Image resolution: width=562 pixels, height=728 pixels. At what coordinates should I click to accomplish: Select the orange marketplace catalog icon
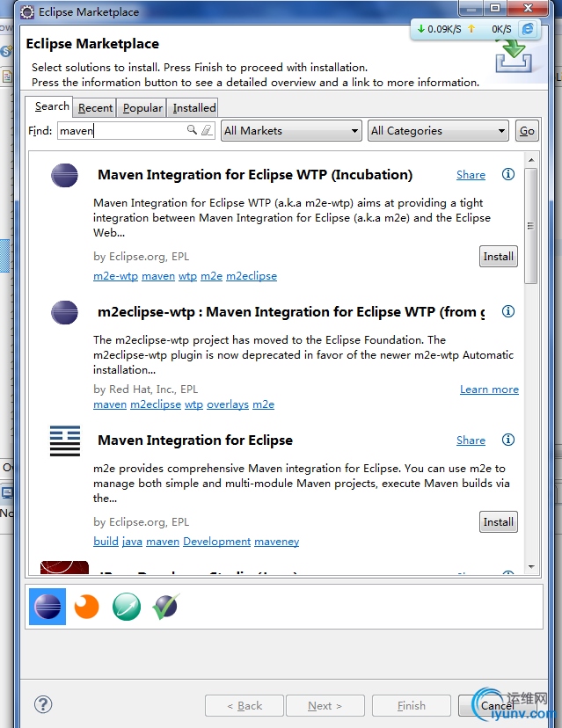click(x=87, y=607)
